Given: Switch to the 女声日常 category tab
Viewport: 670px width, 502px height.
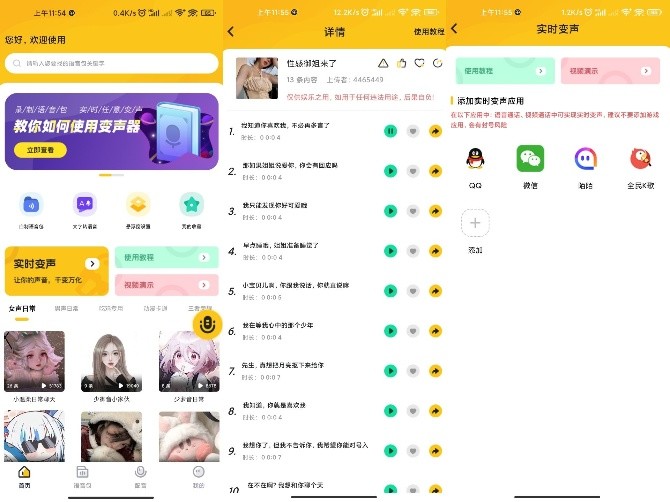Looking at the screenshot, I should pyautogui.click(x=22, y=309).
